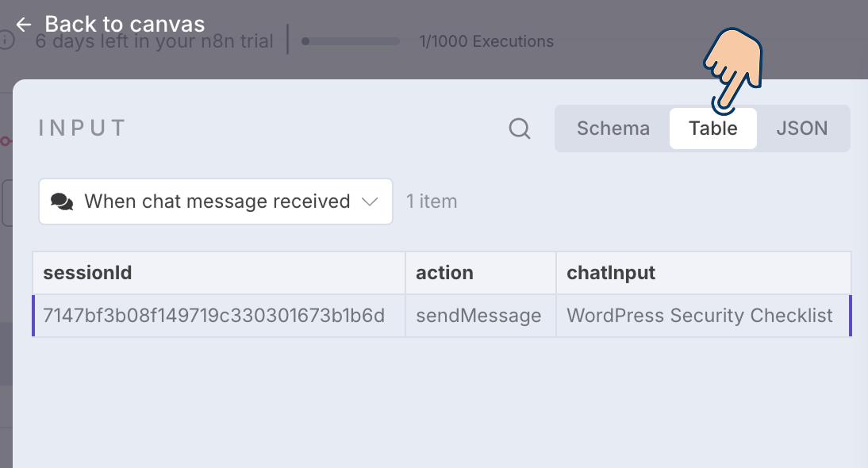This screenshot has height=468, width=868.
Task: Click the back arrow icon
Action: coord(23,25)
